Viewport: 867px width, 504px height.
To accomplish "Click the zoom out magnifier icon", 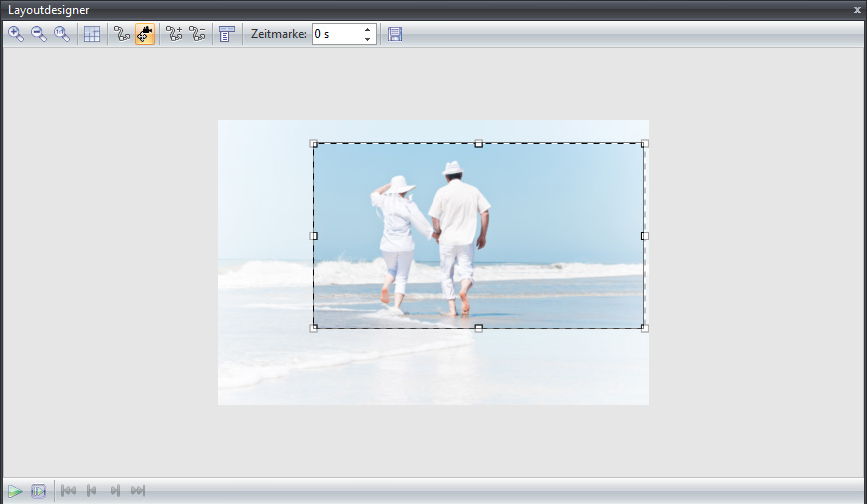I will (x=39, y=34).
